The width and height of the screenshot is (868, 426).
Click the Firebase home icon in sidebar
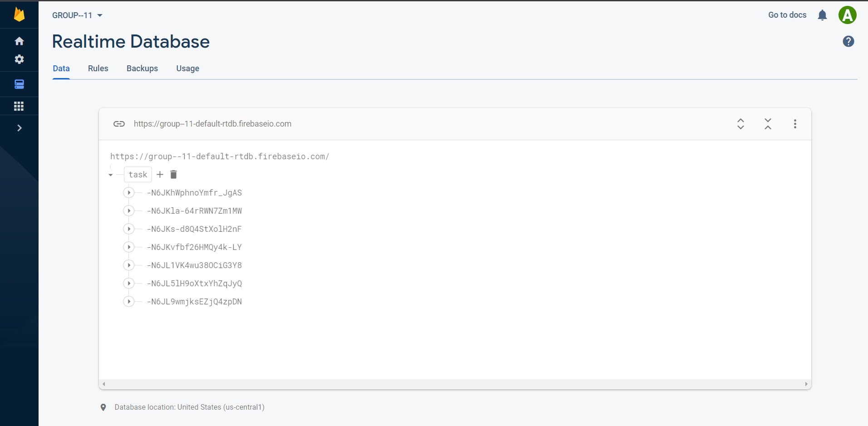tap(19, 41)
